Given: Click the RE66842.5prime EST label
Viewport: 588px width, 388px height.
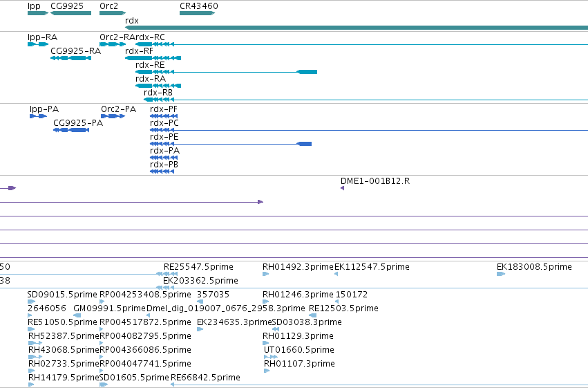Looking at the screenshot, I should pos(205,378).
